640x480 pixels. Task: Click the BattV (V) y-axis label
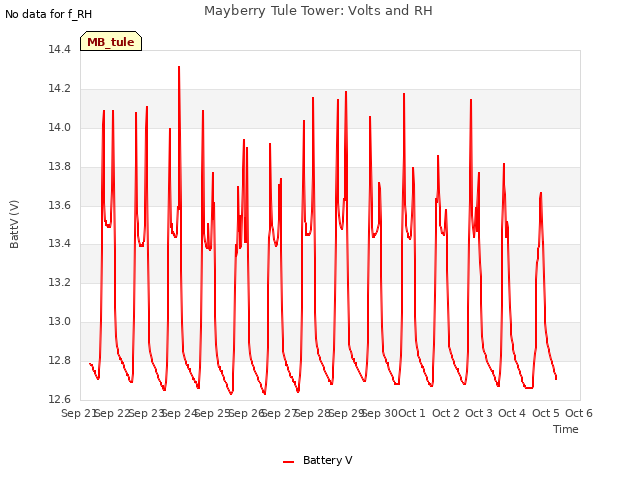point(14,224)
